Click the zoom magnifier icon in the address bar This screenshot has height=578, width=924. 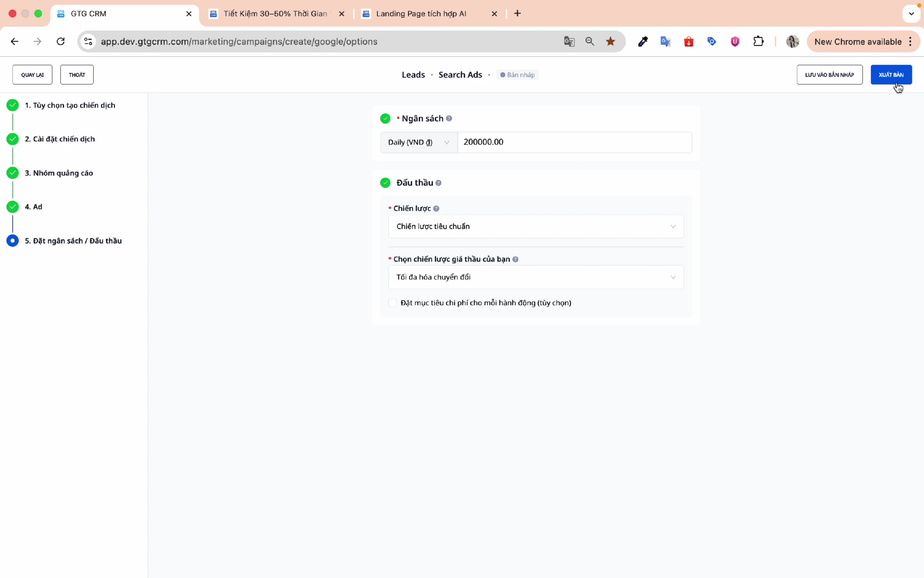590,41
